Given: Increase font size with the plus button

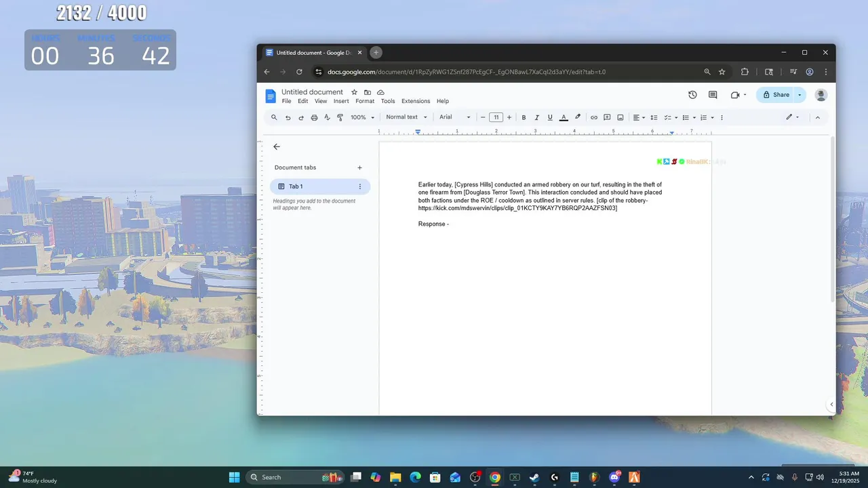Looking at the screenshot, I should click(x=509, y=117).
